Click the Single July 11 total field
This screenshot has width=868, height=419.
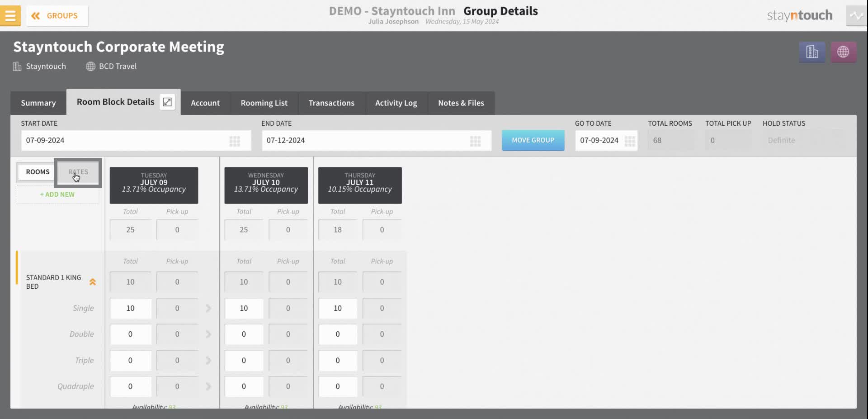pyautogui.click(x=338, y=309)
